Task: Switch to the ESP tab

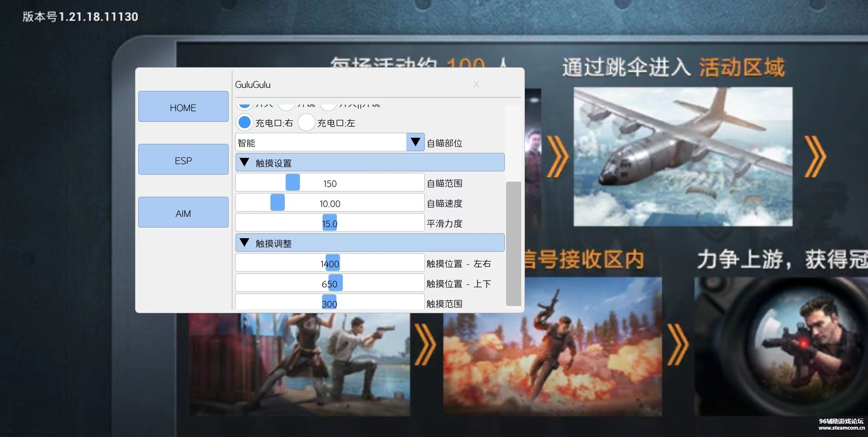Action: click(x=183, y=159)
